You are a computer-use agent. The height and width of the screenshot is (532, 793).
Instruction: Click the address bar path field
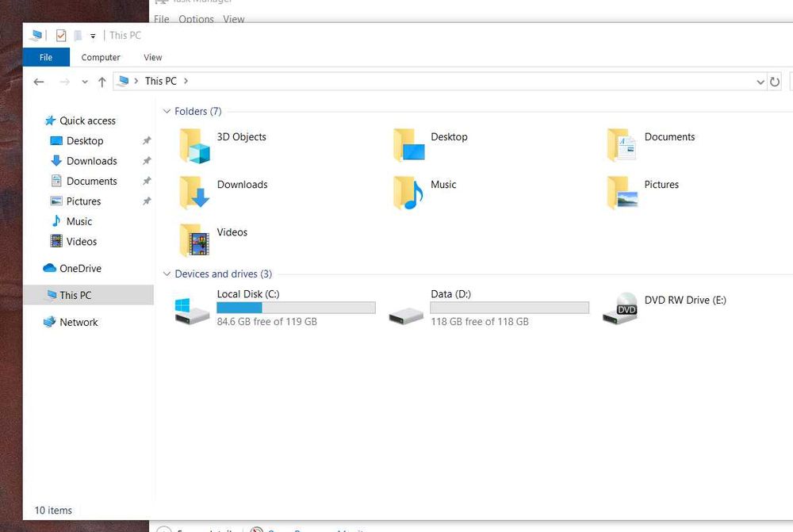tap(440, 82)
